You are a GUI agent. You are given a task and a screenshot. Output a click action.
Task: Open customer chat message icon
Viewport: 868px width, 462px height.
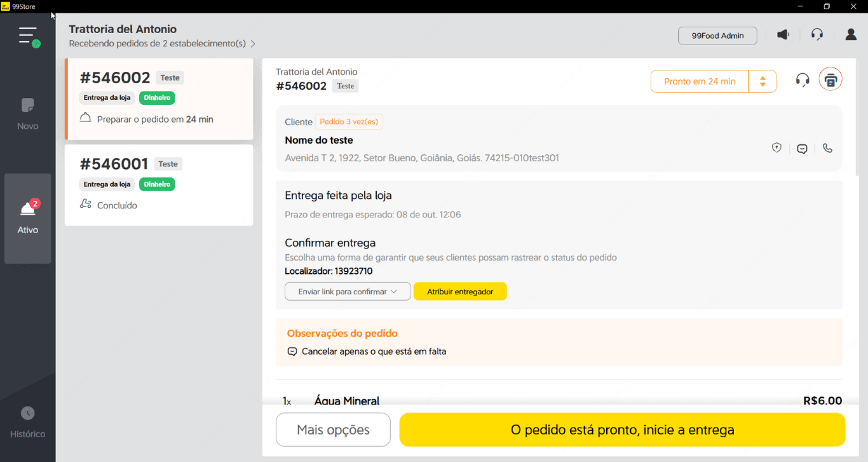(802, 149)
